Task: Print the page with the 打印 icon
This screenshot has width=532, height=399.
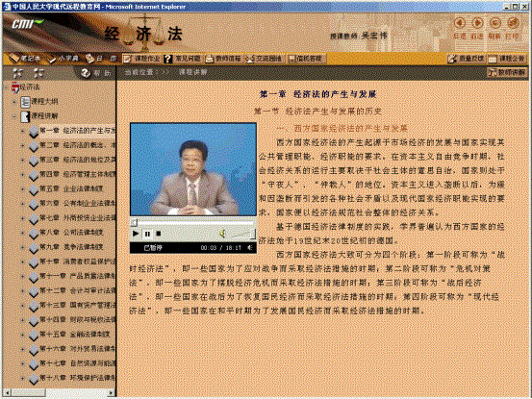Action: click(514, 23)
